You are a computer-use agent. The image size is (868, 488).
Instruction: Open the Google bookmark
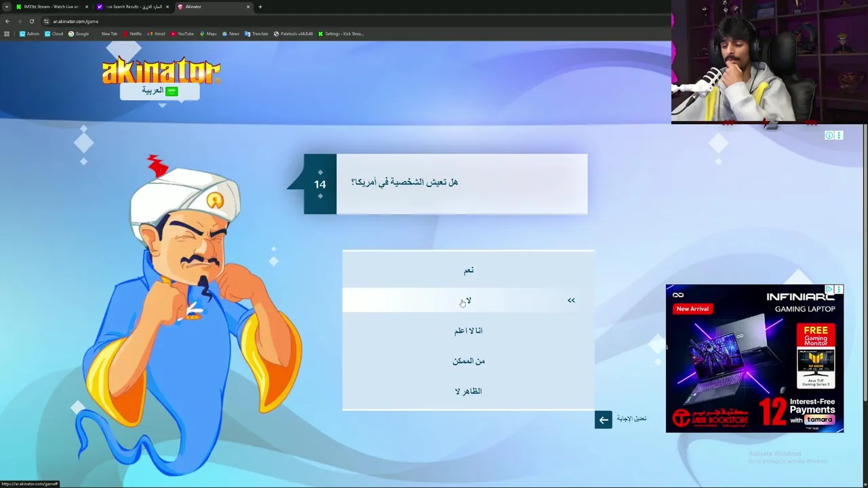click(79, 34)
